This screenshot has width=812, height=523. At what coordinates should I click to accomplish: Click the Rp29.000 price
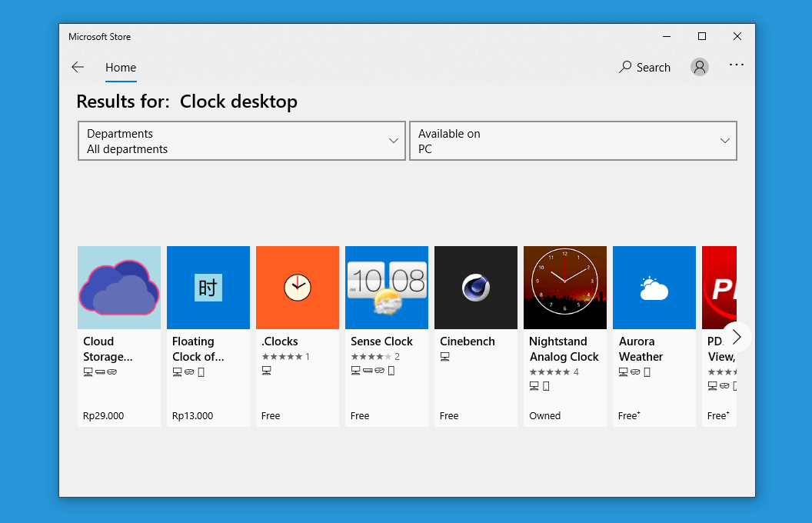point(104,416)
